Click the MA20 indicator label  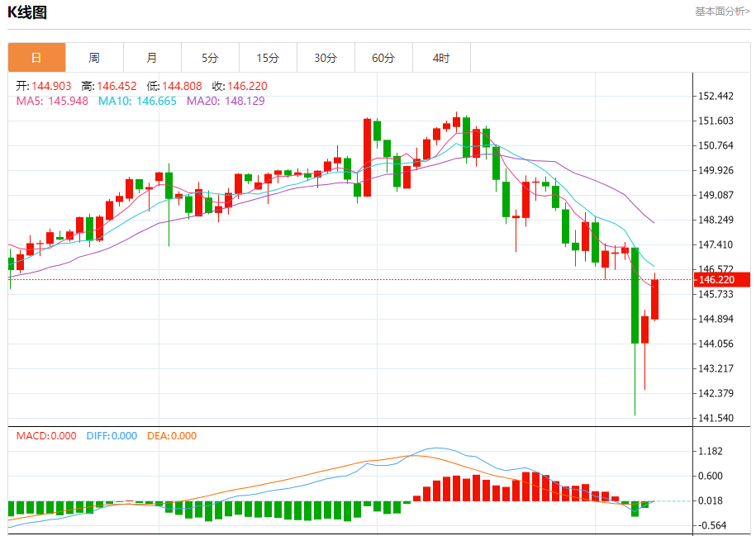(x=226, y=102)
